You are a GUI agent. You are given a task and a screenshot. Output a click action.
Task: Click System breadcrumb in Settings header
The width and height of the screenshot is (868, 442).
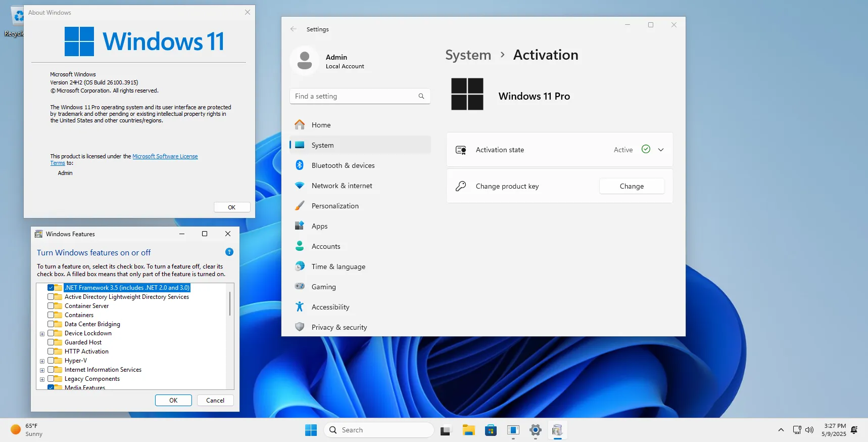(468, 55)
